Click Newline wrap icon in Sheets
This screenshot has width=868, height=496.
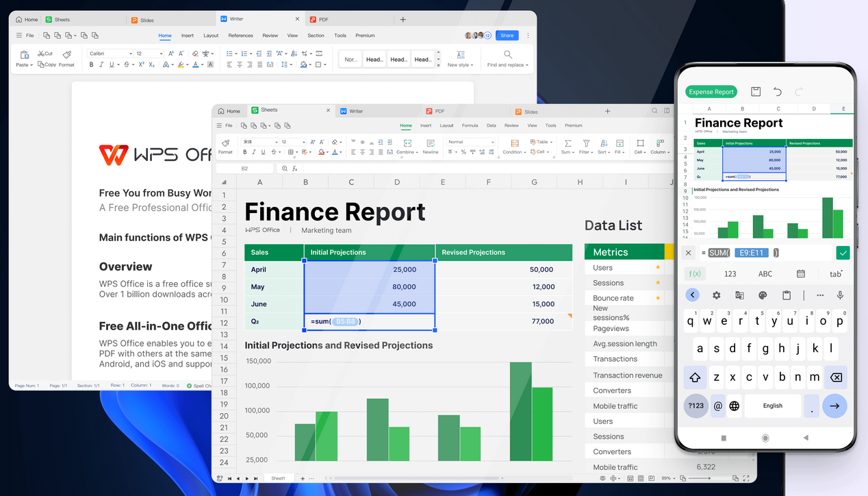click(x=431, y=143)
